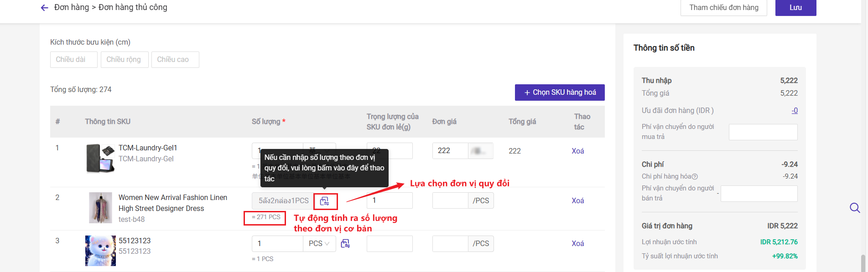Click seller-paid shipping fee input
Screen dimensions: 868x272
tap(759, 194)
